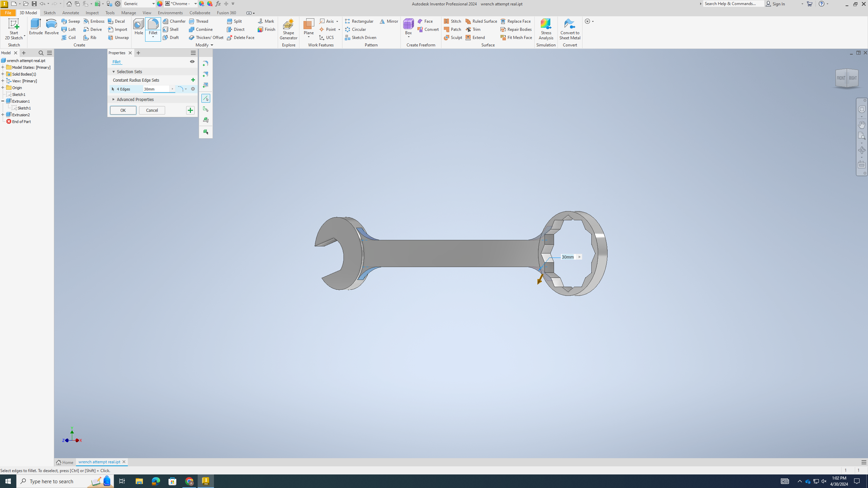The width and height of the screenshot is (868, 488).
Task: Open the Environments ribbon tab
Action: coord(170,13)
